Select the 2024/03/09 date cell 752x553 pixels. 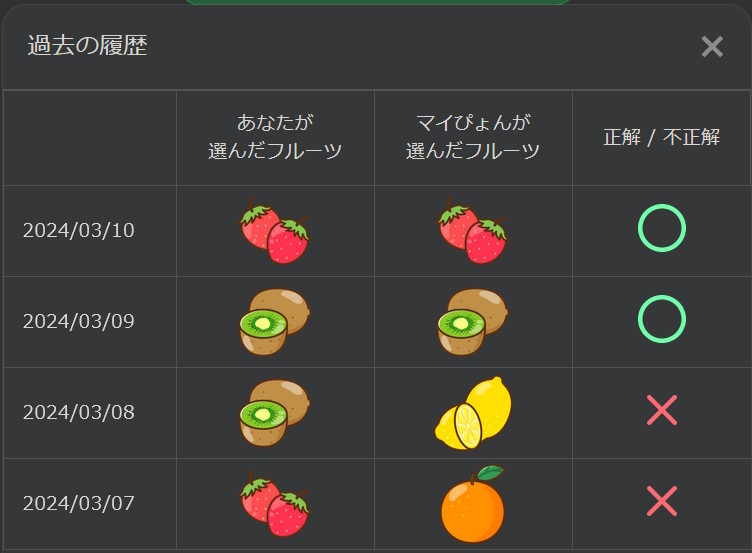point(79,322)
